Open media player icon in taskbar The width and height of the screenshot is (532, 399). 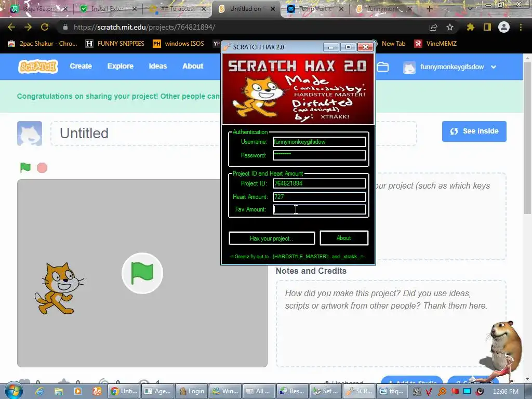pyautogui.click(x=78, y=391)
